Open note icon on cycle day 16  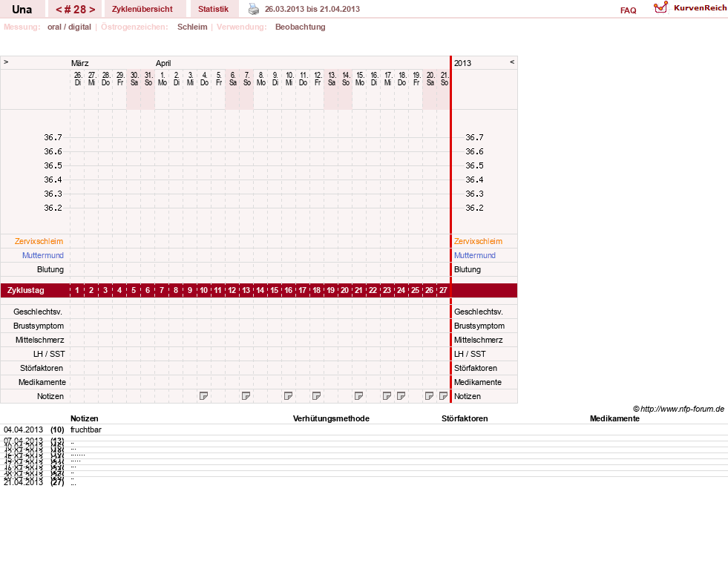coord(289,395)
